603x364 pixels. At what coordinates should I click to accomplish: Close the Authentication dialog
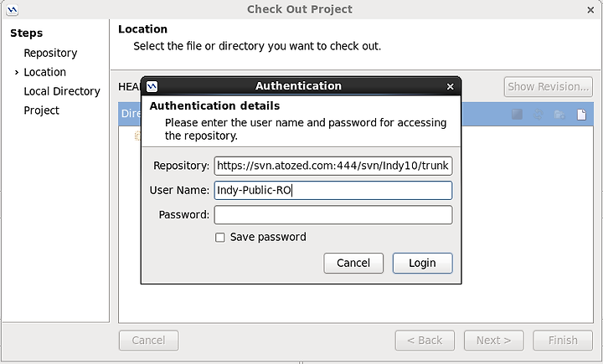pyautogui.click(x=451, y=86)
